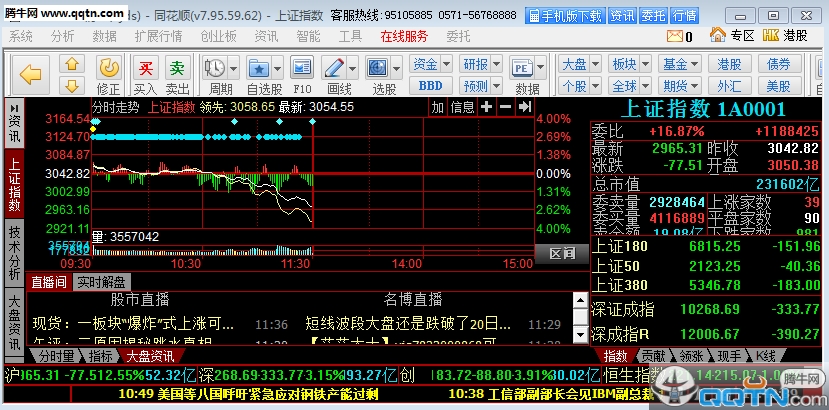
Task: Open the 自选股 star folder icon
Action: coord(259,68)
